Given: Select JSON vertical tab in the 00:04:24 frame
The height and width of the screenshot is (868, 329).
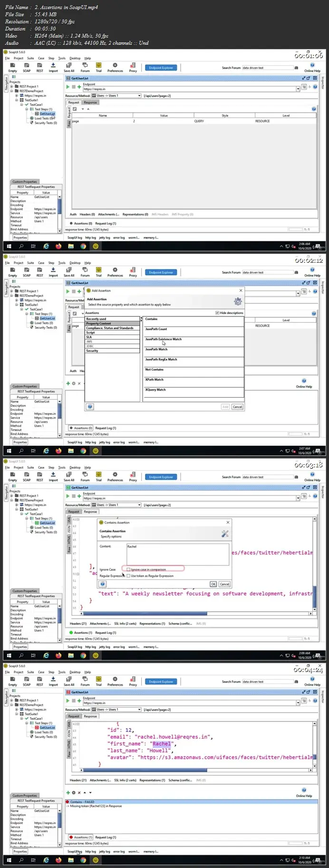Looking at the screenshot, I should [69, 733].
